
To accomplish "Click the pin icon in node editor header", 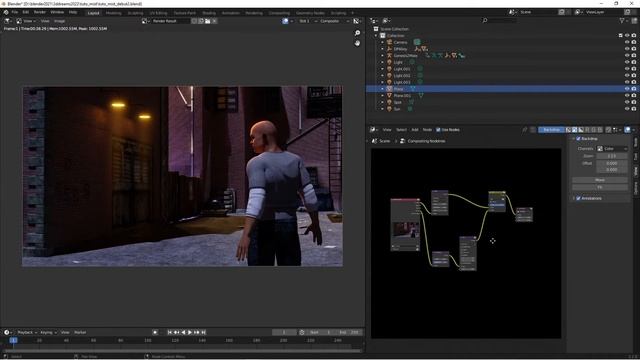I will pos(525,130).
